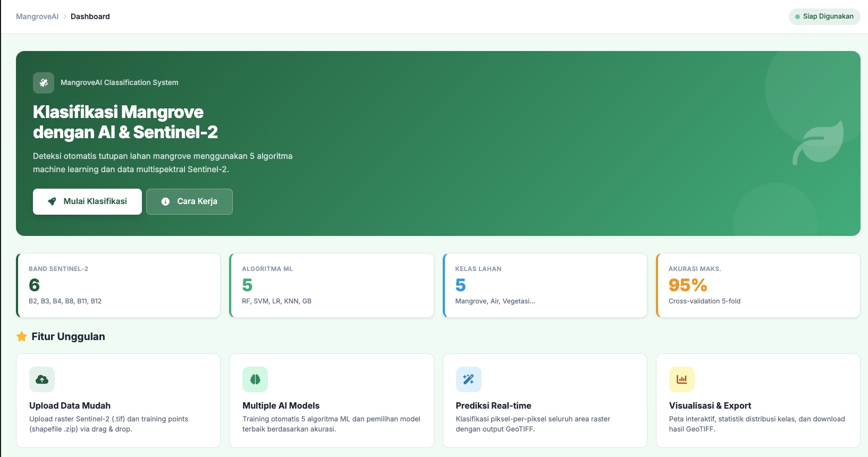868x457 pixels.
Task: Click the number 5 in Kelas Lahan card
Action: 461,285
